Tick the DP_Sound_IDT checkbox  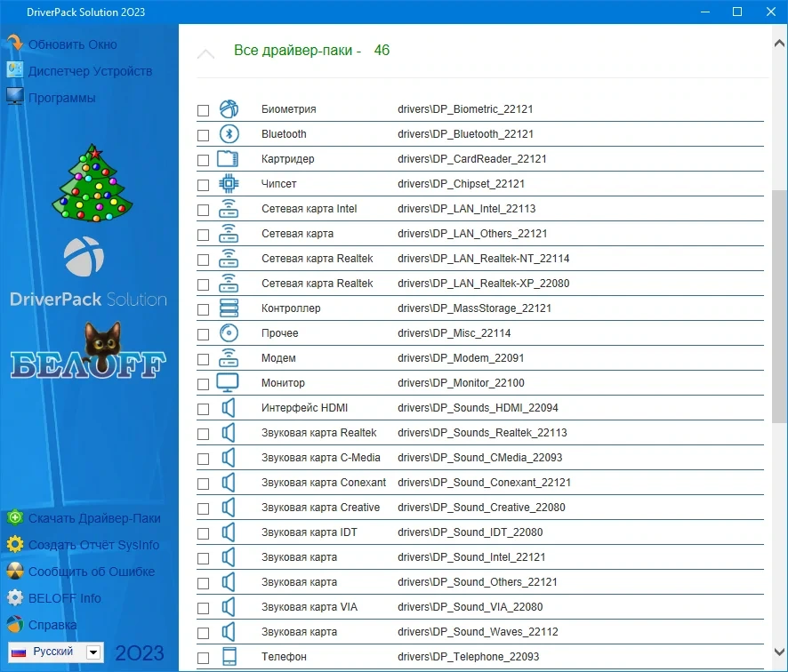203,533
